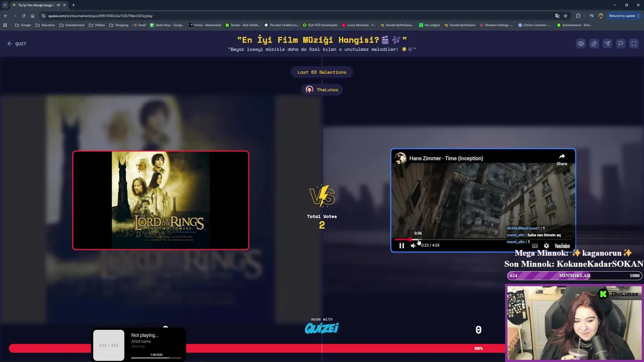
Task: Open the media control icon in Chrome toolbar
Action: click(591, 16)
